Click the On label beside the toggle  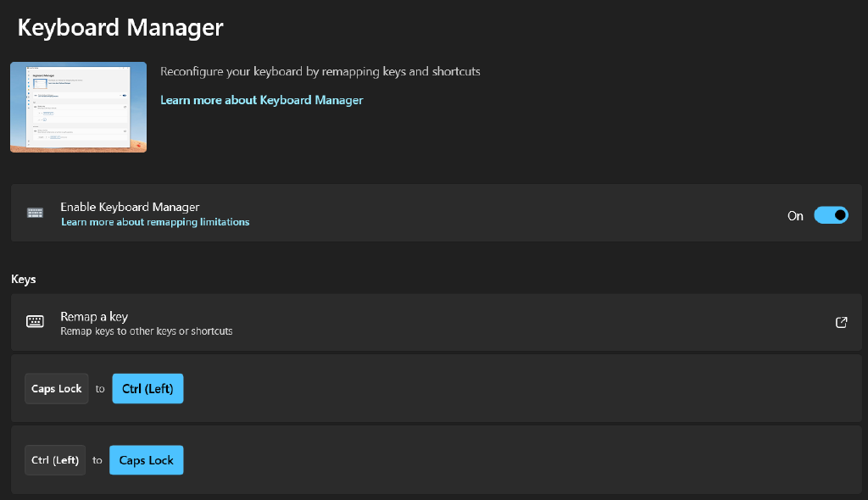(795, 216)
